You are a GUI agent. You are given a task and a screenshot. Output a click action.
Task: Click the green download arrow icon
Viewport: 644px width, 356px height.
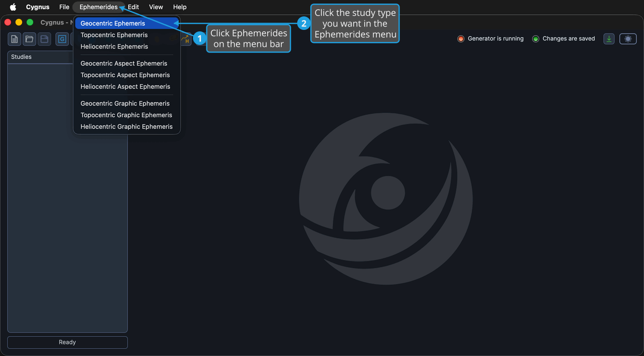(609, 39)
